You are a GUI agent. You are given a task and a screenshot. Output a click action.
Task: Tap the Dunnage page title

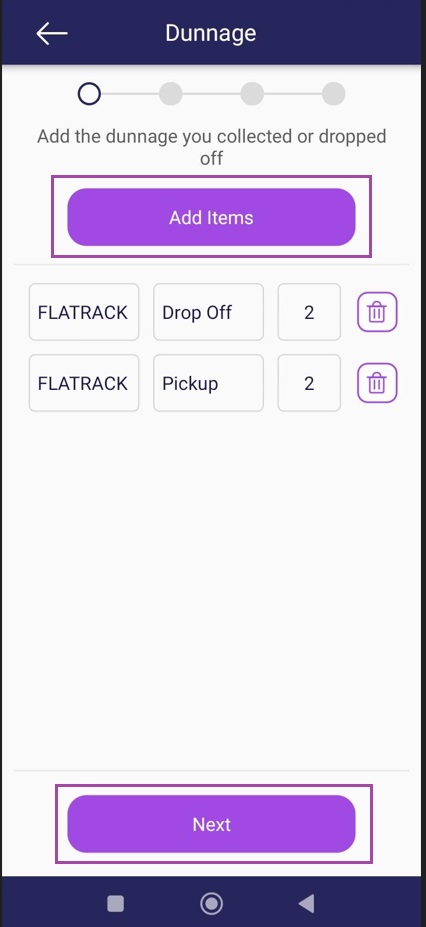click(x=210, y=33)
